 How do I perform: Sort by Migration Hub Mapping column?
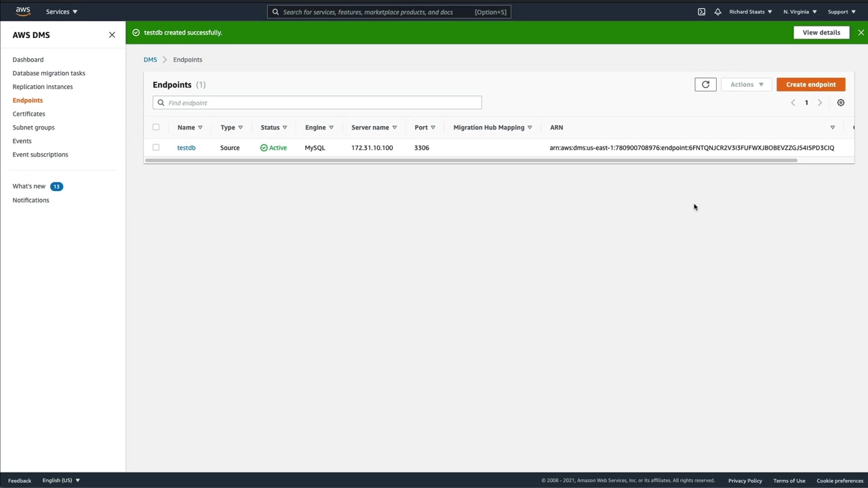click(530, 127)
